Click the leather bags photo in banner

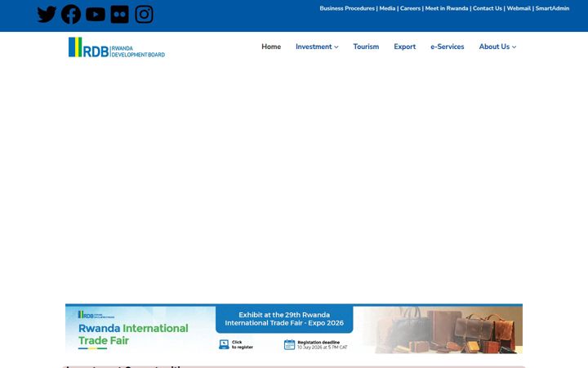[446, 330]
